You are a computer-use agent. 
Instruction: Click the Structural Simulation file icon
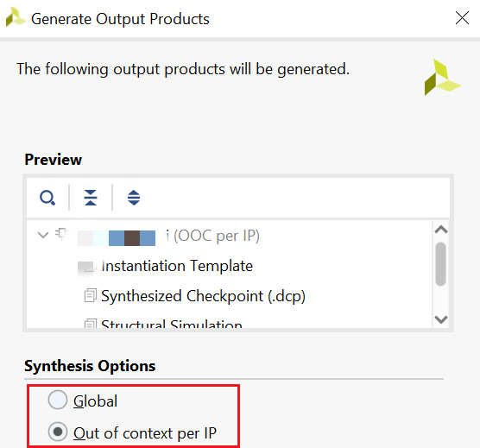tap(91, 324)
